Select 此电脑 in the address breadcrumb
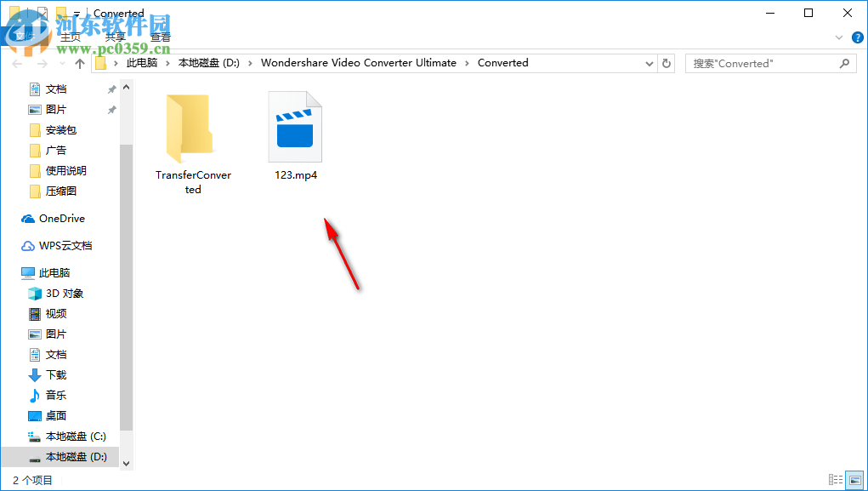Viewport: 868px width, 491px height. pyautogui.click(x=142, y=63)
